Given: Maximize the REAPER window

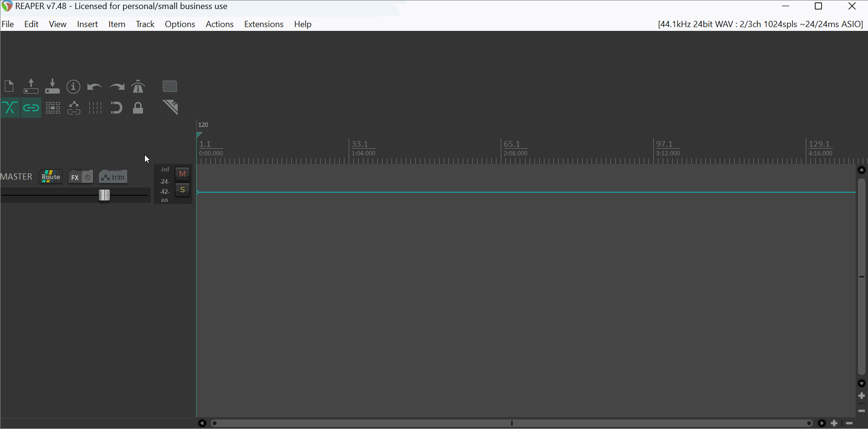Looking at the screenshot, I should [x=819, y=7].
